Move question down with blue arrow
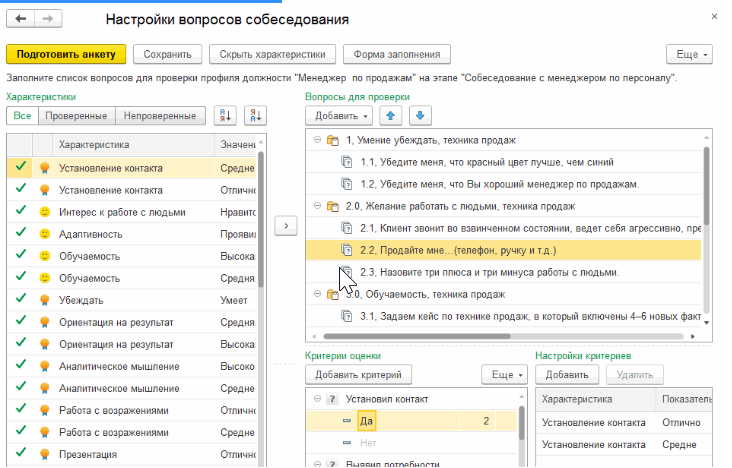The height and width of the screenshot is (468, 732). 420,115
